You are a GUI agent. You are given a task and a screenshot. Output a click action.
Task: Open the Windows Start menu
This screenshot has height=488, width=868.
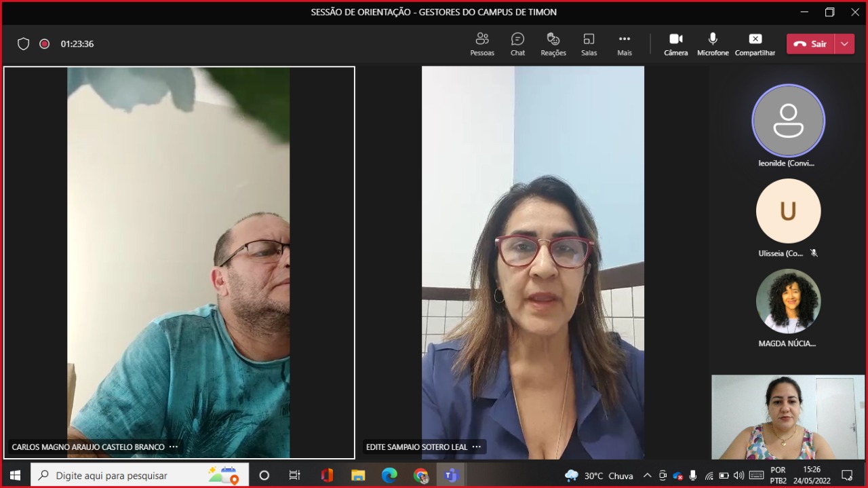(15, 475)
